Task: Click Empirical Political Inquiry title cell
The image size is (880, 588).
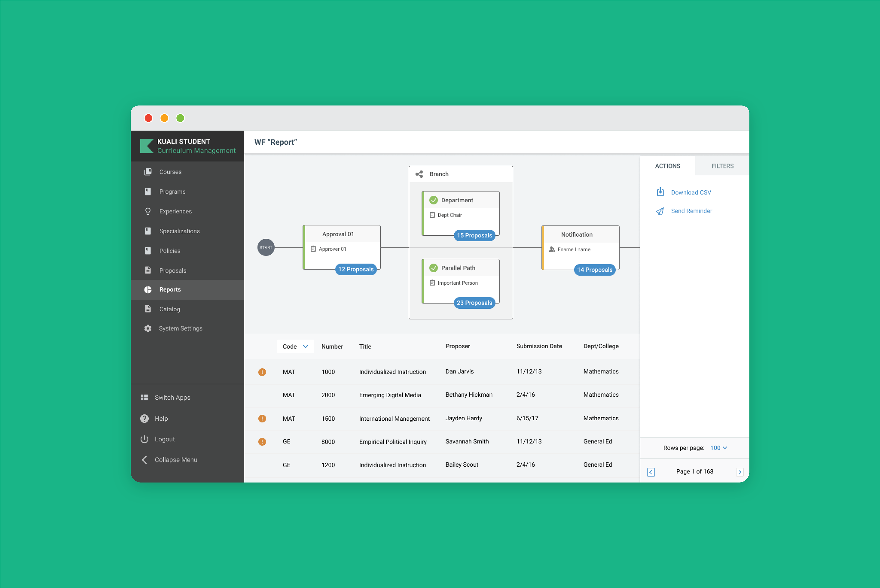Action: pos(393,442)
